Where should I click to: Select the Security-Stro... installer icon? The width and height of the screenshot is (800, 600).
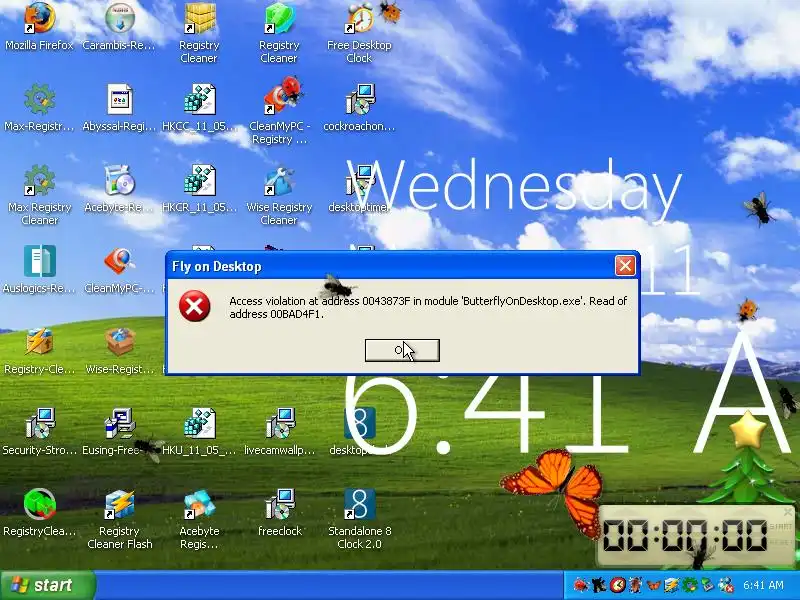click(40, 432)
